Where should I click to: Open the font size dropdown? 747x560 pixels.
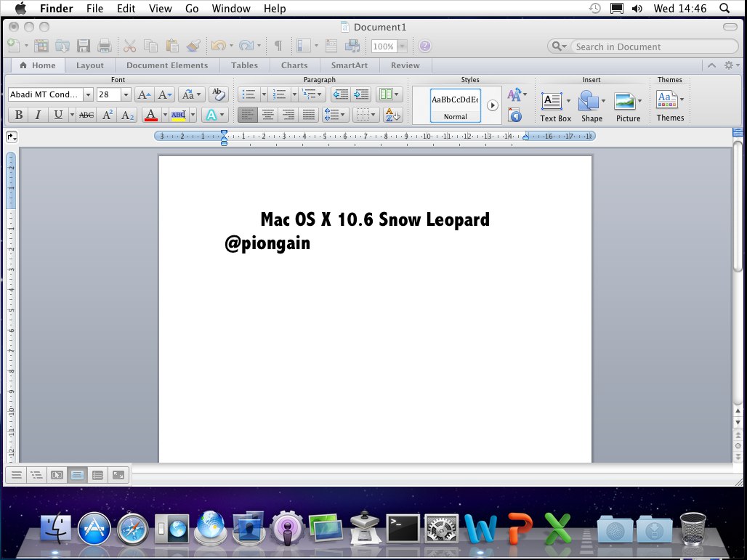tap(126, 94)
